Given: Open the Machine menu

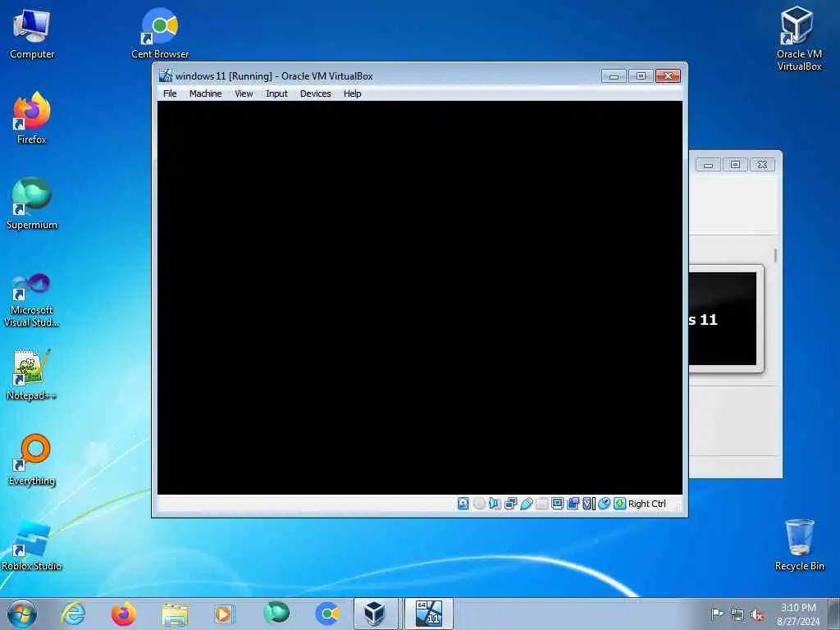Looking at the screenshot, I should click(x=205, y=94).
